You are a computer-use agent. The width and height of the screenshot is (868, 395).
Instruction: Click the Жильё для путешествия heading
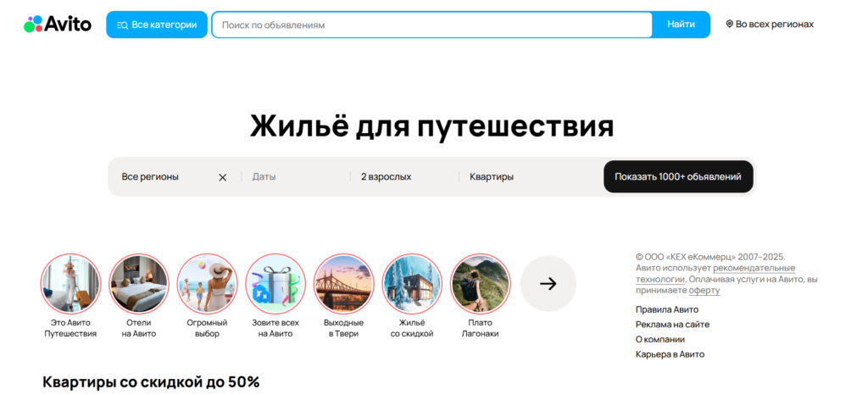(x=431, y=126)
